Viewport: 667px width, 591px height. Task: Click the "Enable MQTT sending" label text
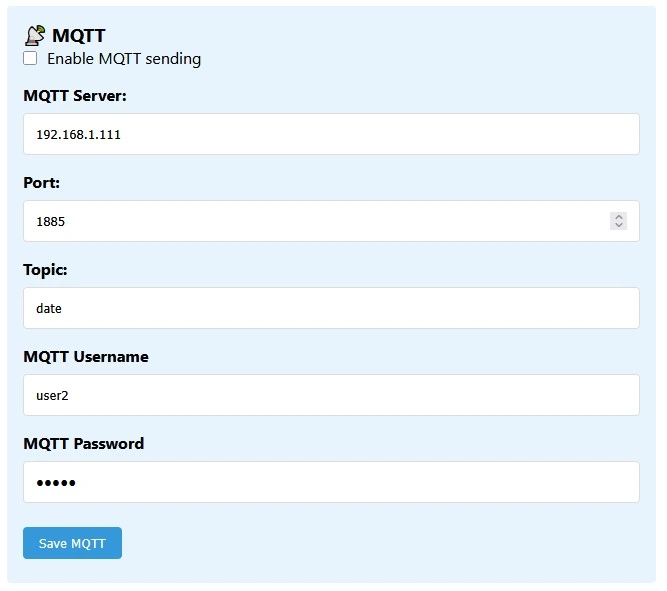(x=124, y=59)
